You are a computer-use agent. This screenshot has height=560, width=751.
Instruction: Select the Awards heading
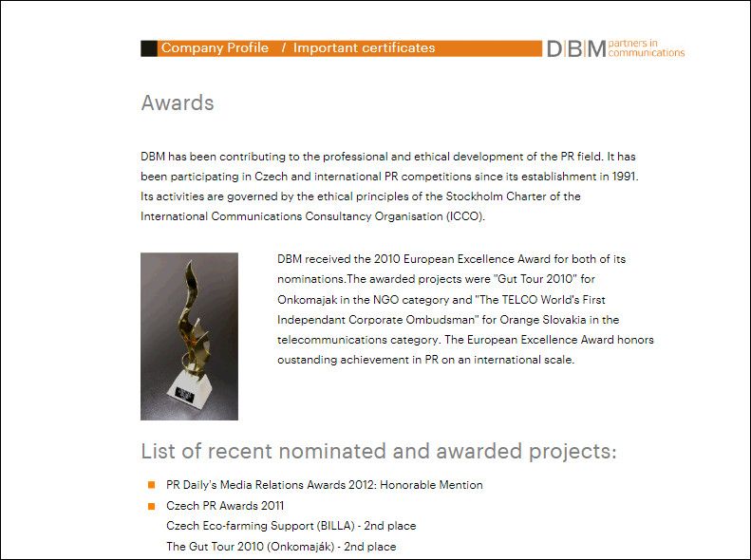tap(178, 103)
